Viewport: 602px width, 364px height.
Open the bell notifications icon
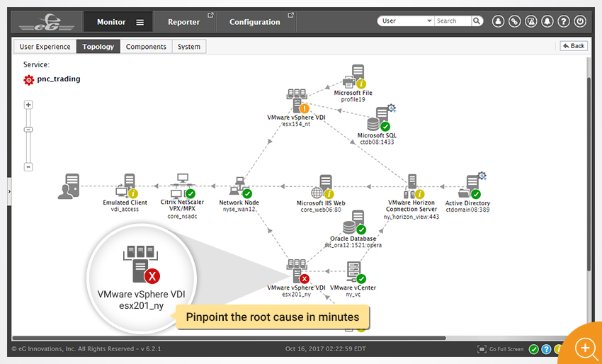pyautogui.click(x=547, y=21)
